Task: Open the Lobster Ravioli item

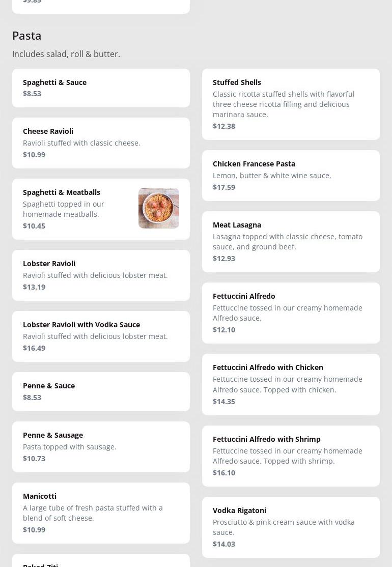Action: [x=101, y=275]
